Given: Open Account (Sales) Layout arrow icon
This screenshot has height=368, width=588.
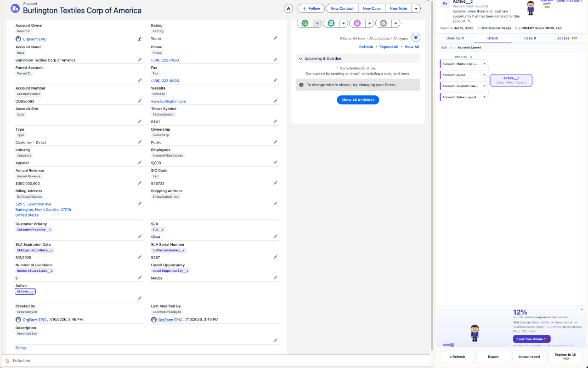Looking at the screenshot, I should point(484,97).
